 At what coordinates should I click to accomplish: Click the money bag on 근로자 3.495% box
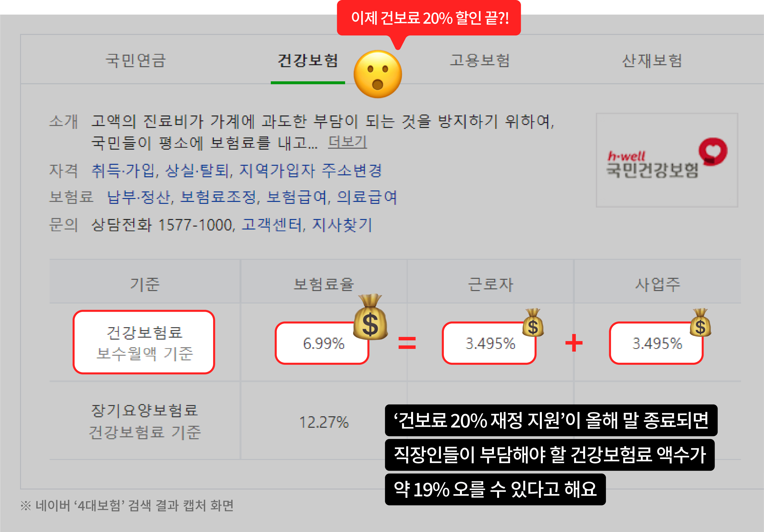coord(533,322)
